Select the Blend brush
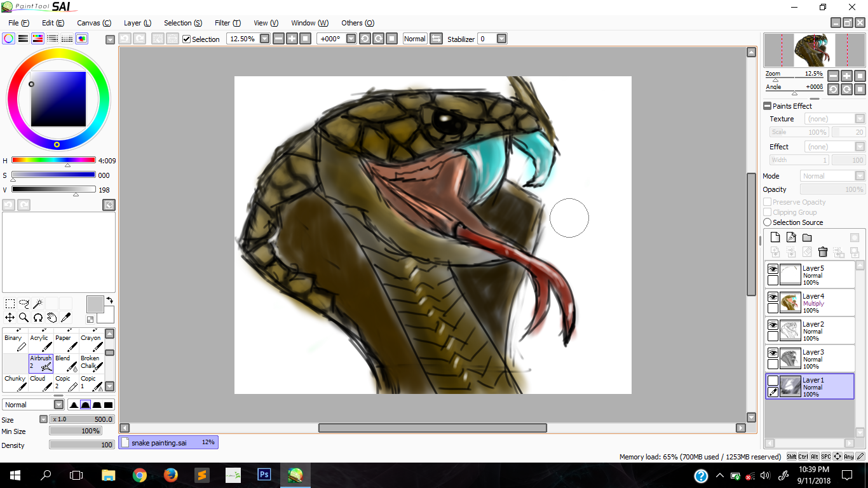Viewport: 868px width, 488px height. [x=66, y=363]
